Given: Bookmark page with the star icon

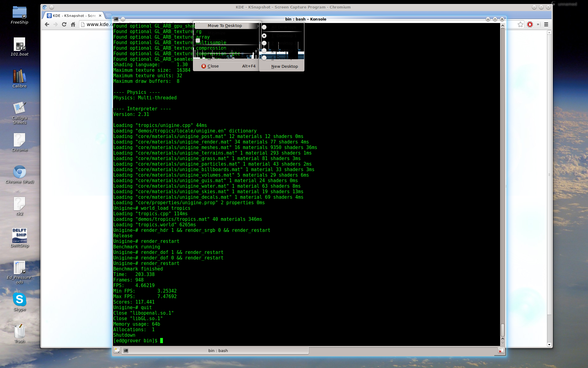Looking at the screenshot, I should coord(520,25).
